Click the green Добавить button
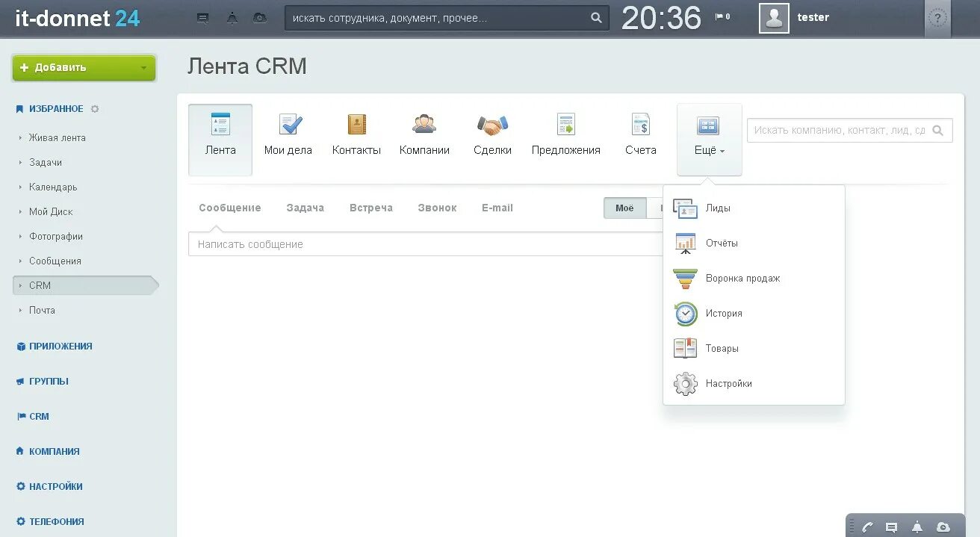This screenshot has width=980, height=537. tap(84, 67)
